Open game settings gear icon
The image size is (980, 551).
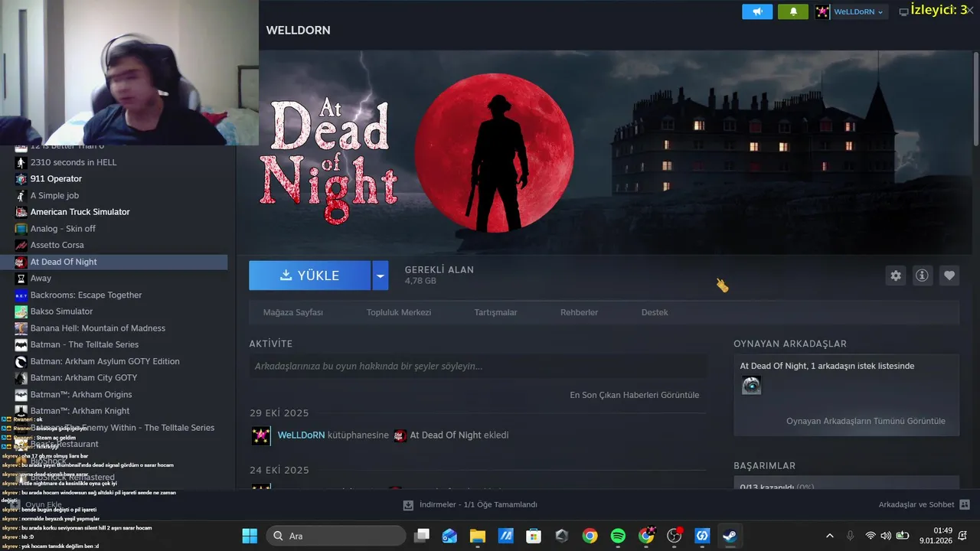pos(896,275)
